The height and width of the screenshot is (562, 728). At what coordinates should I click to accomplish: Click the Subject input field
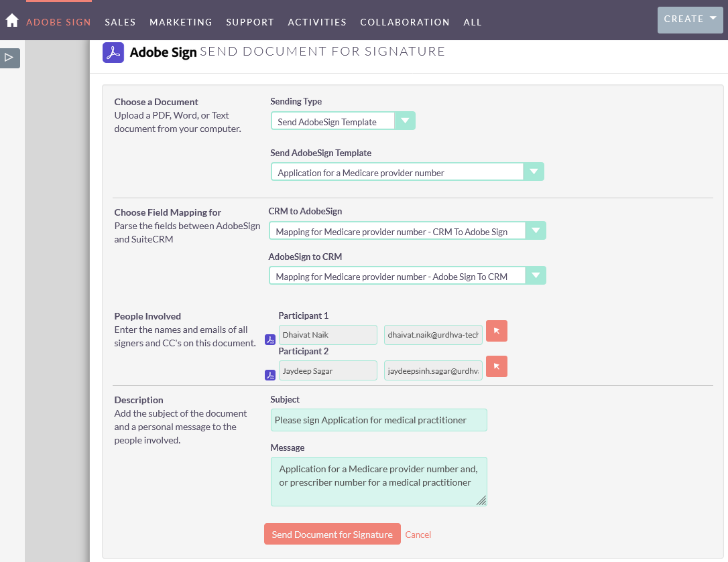[379, 420]
